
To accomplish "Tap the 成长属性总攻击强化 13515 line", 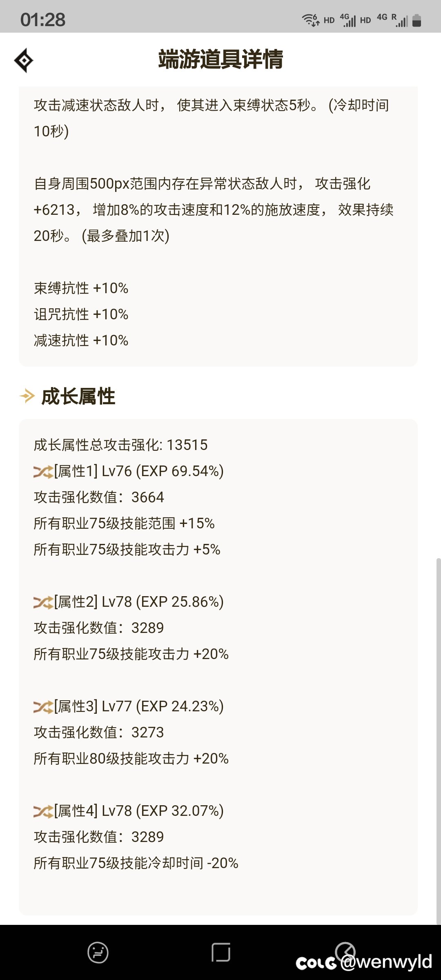I will tap(120, 445).
